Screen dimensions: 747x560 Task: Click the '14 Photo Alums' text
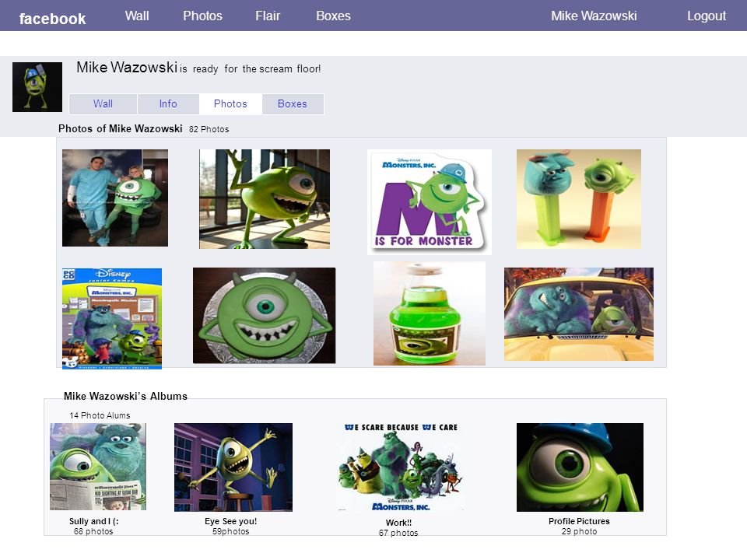[x=100, y=415]
